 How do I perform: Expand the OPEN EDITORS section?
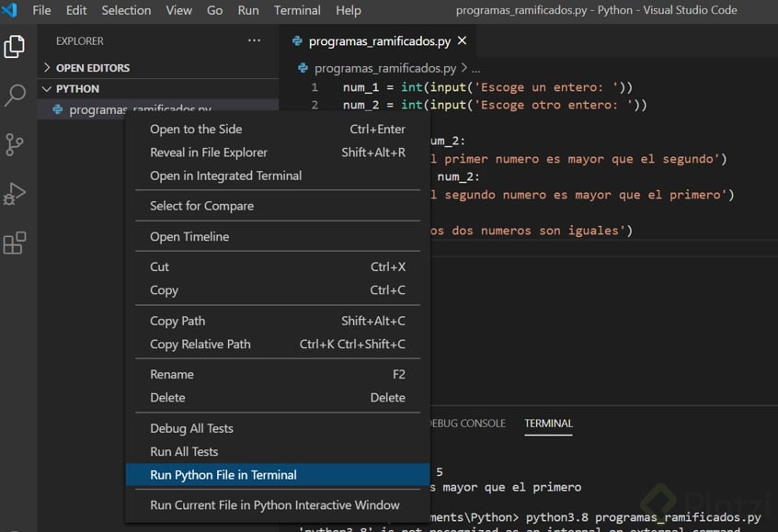tap(158, 68)
